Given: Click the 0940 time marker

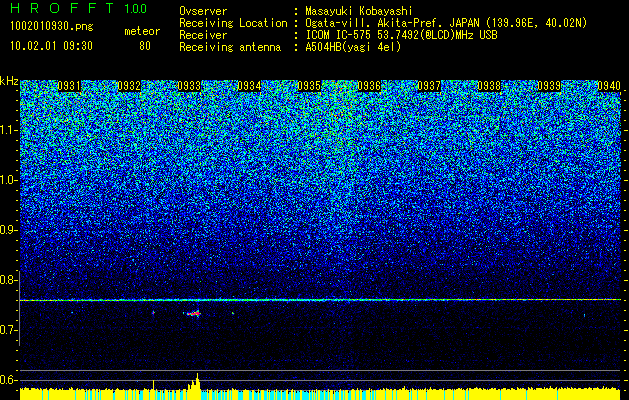Looking at the screenshot, I should 609,86.
